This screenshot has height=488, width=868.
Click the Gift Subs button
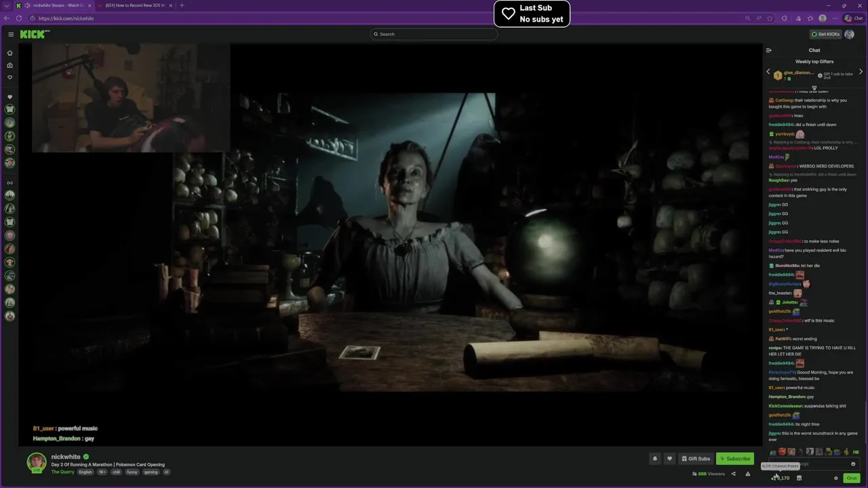pyautogui.click(x=696, y=459)
